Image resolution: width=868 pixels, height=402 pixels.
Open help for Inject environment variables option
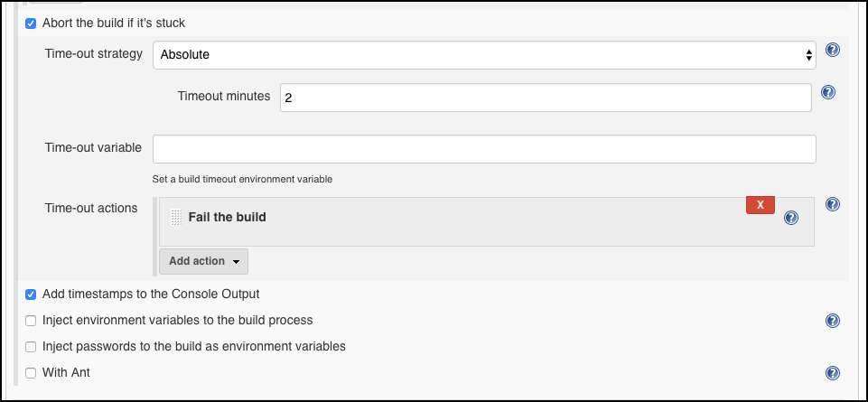click(x=833, y=321)
